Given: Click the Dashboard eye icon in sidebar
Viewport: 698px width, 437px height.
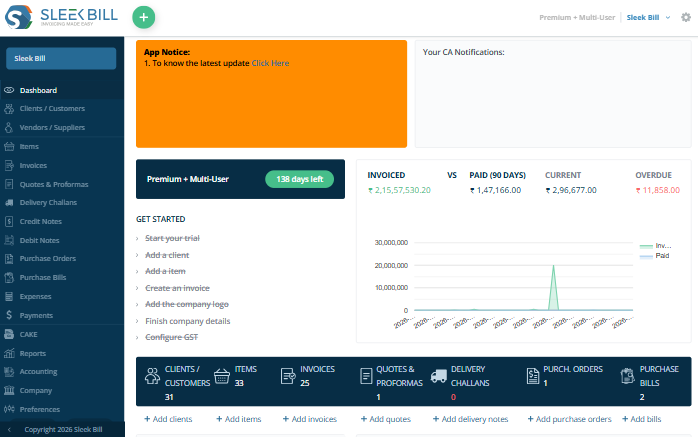Looking at the screenshot, I should point(9,90).
